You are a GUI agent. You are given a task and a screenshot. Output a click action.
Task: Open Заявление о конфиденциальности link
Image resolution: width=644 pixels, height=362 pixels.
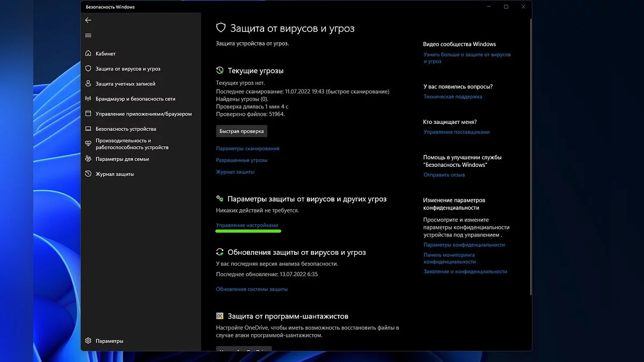(465, 271)
